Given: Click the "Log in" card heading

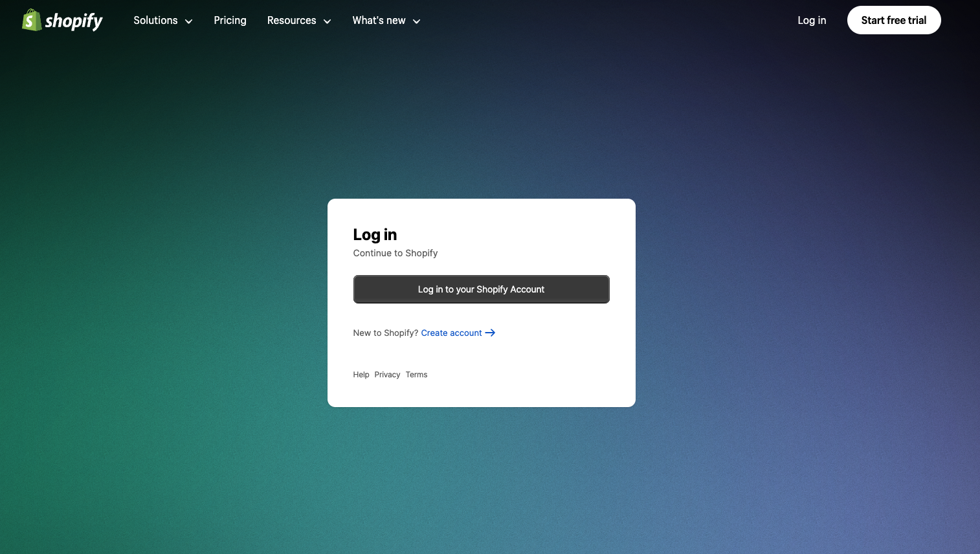Looking at the screenshot, I should (375, 234).
